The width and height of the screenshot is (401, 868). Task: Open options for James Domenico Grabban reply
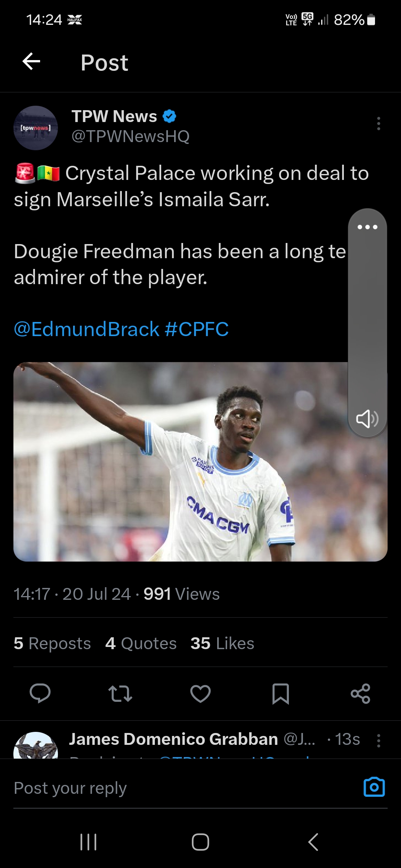[x=378, y=740]
